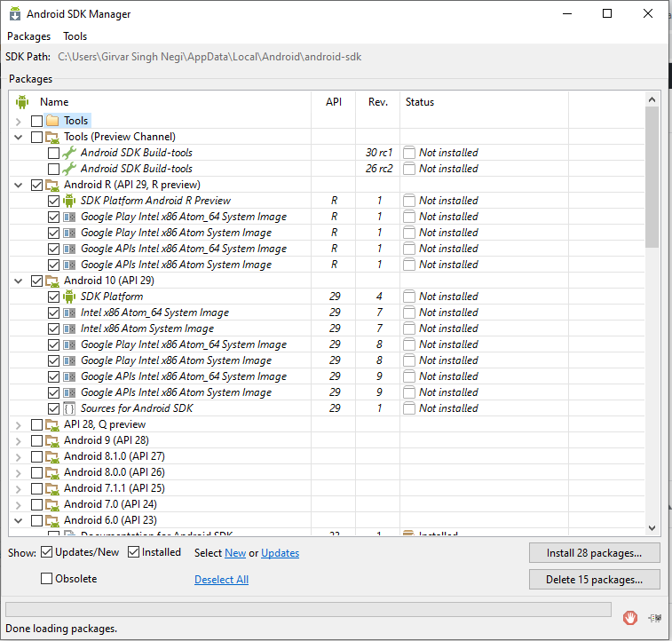
Task: Uncheck Sources for Android SDK API 29
Action: 53,408
